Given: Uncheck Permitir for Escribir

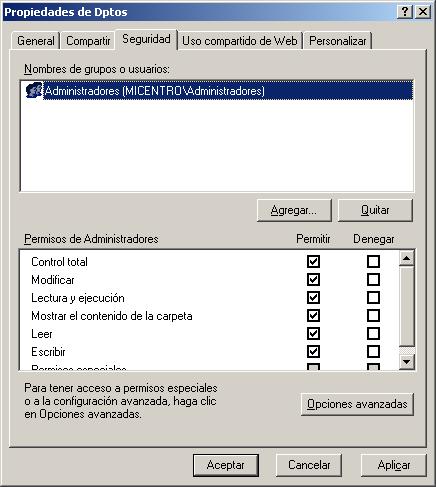Looking at the screenshot, I should tap(313, 351).
